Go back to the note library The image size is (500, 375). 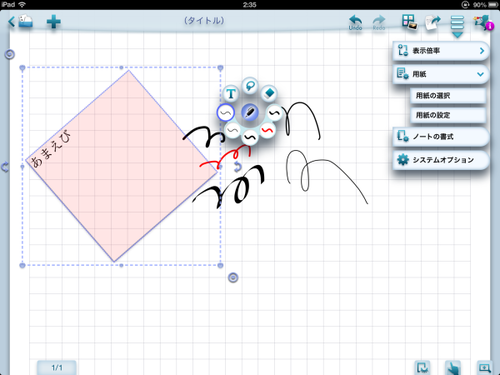(21, 22)
